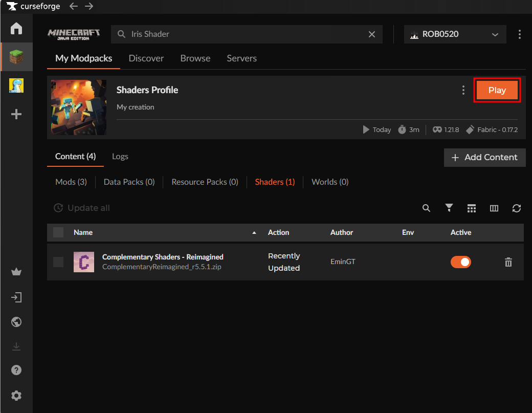Screen dimensions: 532x413
Task: Click the 3m playtime label
Action: click(x=414, y=129)
